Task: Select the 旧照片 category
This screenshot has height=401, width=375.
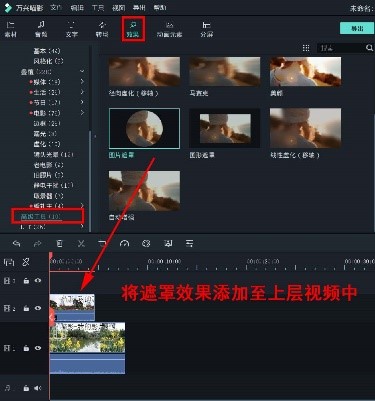Action: 48,175
